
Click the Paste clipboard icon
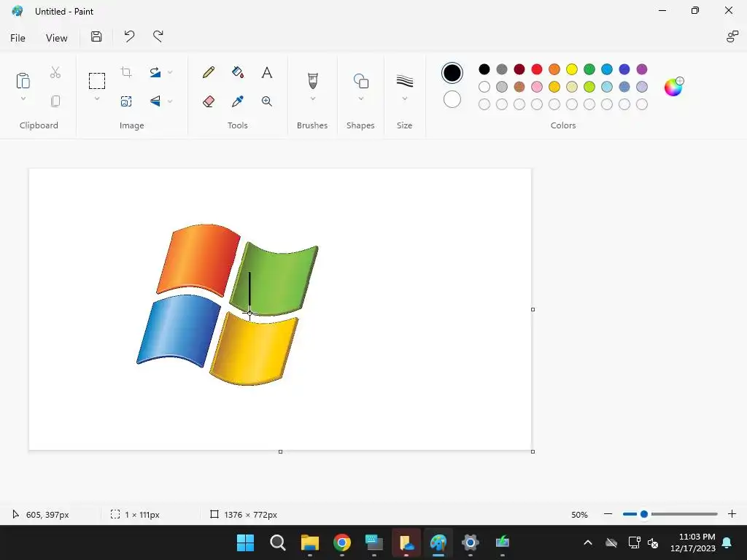point(23,80)
